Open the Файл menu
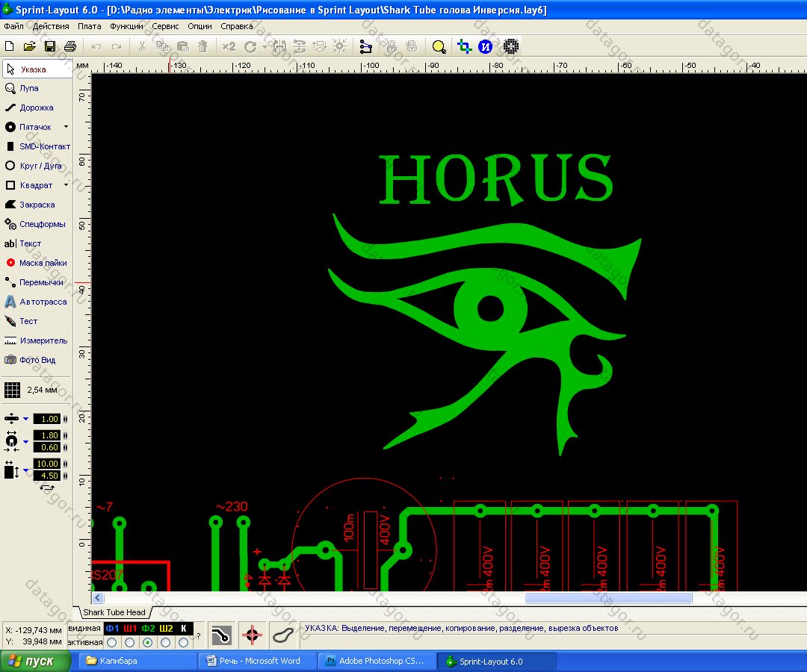The height and width of the screenshot is (672, 807). 14,26
